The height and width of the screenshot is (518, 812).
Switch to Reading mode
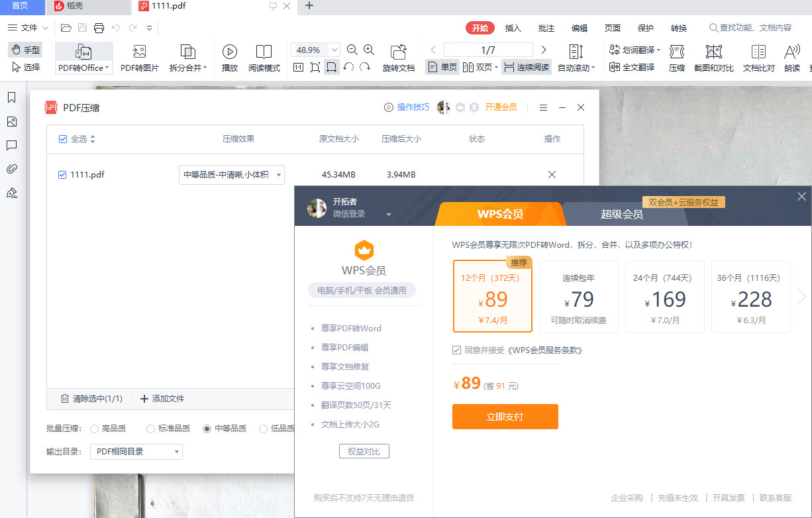(264, 58)
